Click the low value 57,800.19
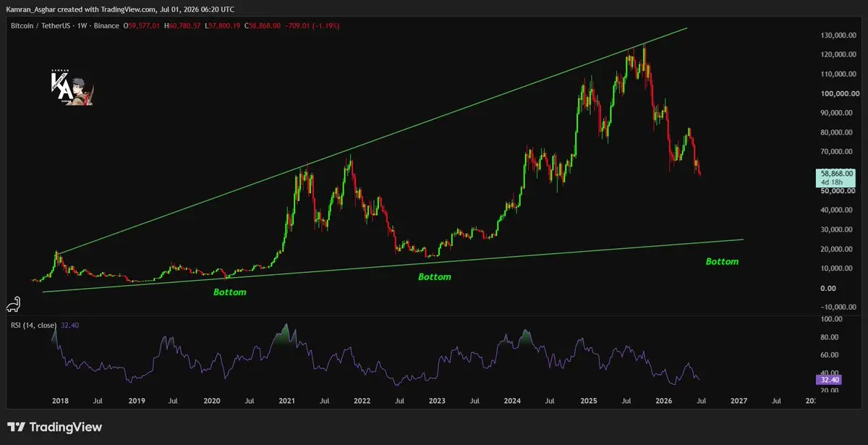The image size is (868, 445). pos(225,25)
